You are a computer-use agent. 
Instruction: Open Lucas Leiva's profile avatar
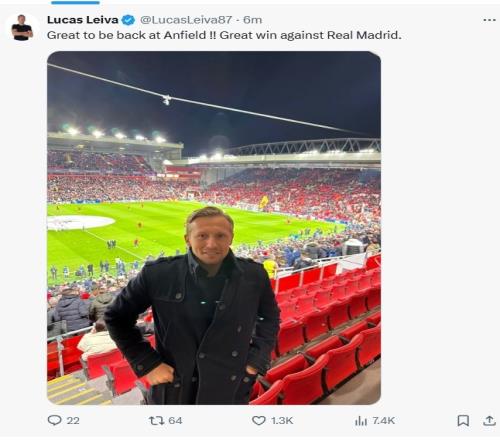pyautogui.click(x=22, y=28)
